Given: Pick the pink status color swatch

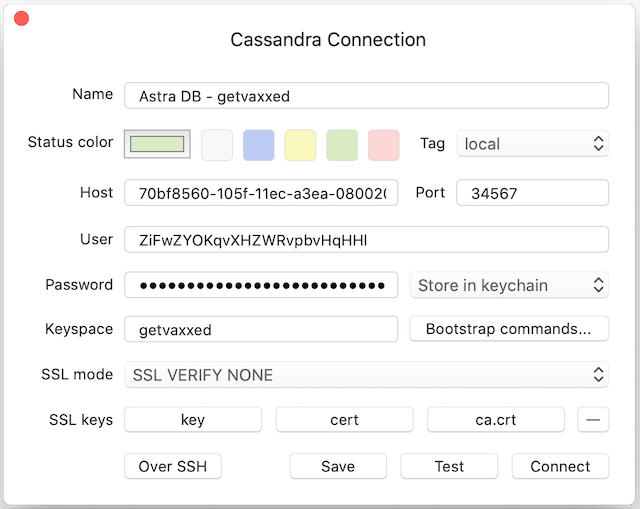Looking at the screenshot, I should 384,145.
